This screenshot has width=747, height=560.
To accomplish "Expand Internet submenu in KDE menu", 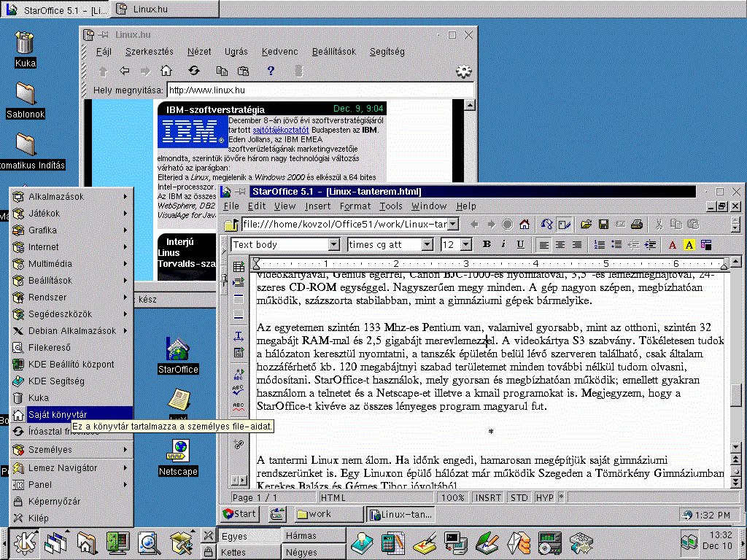I will [72, 246].
